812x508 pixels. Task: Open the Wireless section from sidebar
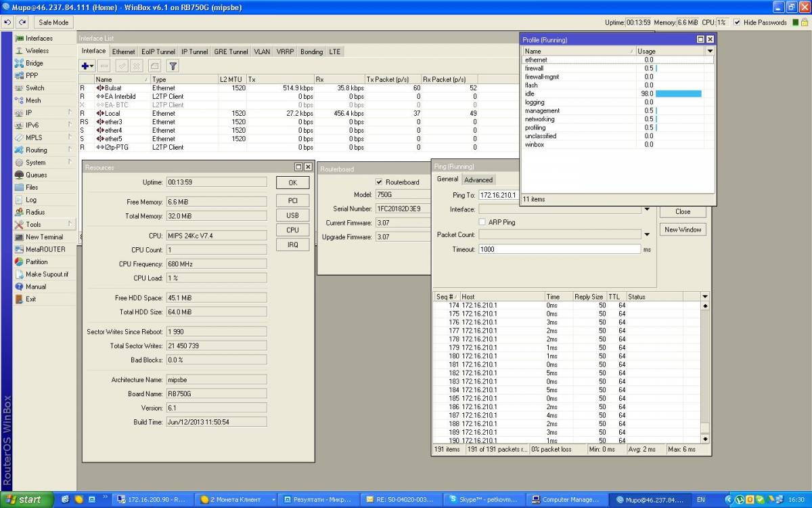(37, 51)
